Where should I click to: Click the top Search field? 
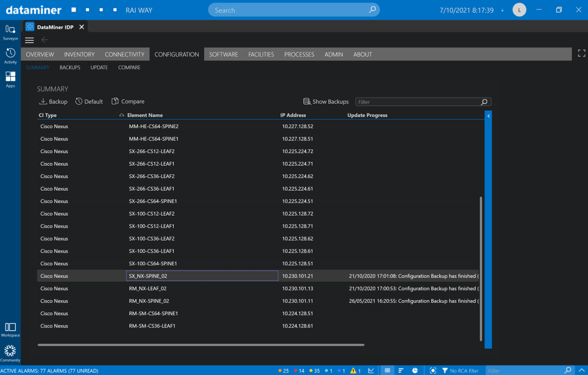tap(293, 10)
